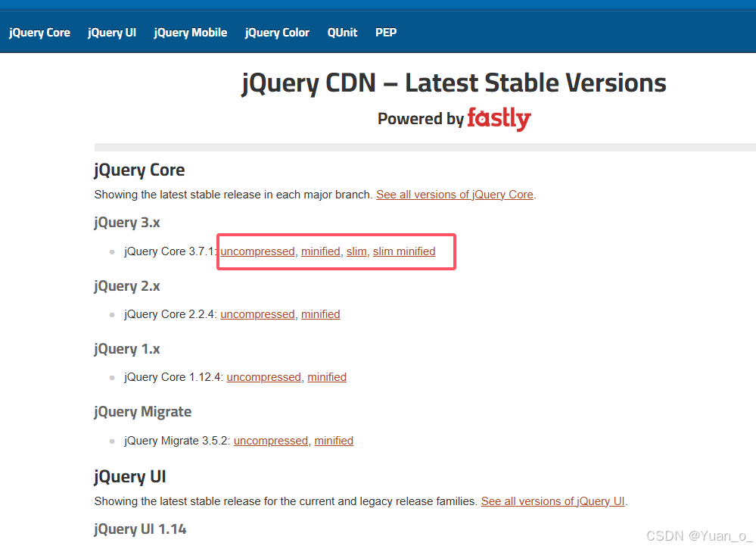756x549 pixels.
Task: Click the 'jQuery UI' section heading
Action: coord(130,476)
